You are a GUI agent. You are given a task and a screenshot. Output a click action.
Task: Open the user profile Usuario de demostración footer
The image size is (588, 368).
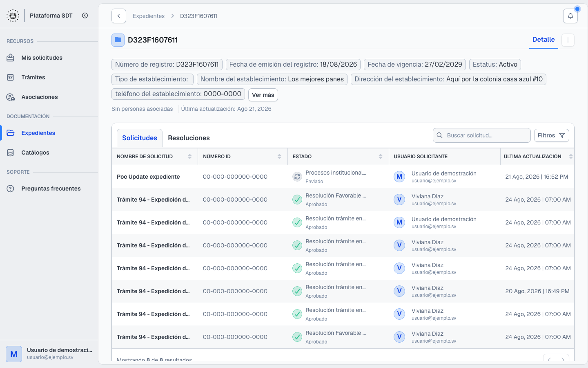point(49,354)
